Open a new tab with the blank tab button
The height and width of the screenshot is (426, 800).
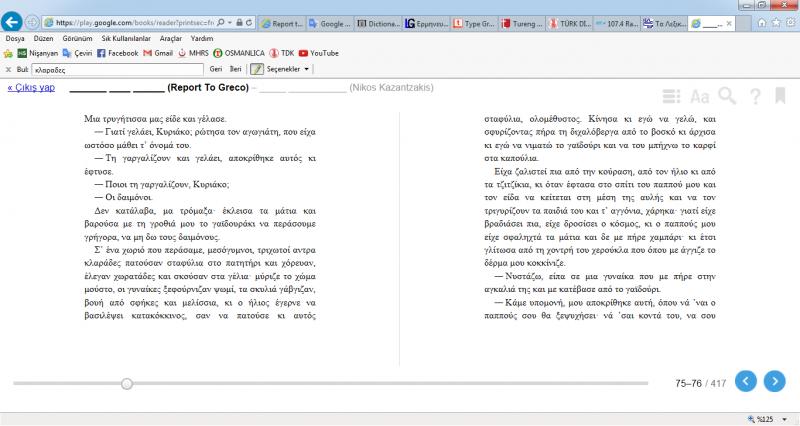[743, 23]
